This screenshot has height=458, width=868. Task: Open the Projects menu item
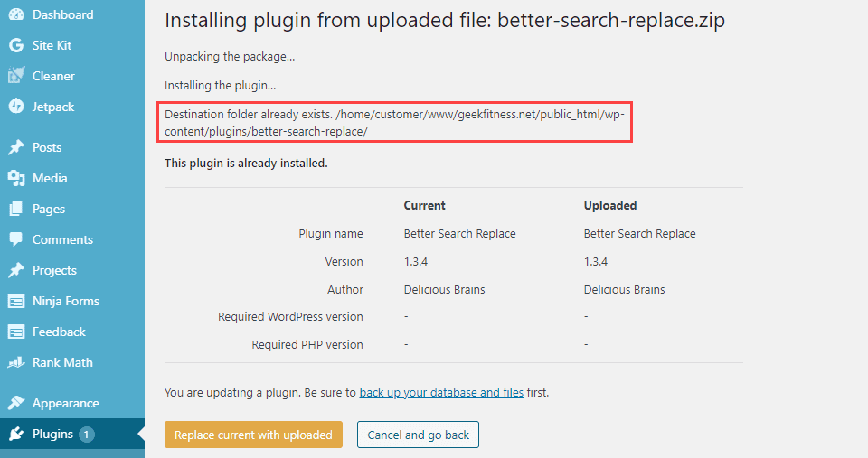point(54,270)
